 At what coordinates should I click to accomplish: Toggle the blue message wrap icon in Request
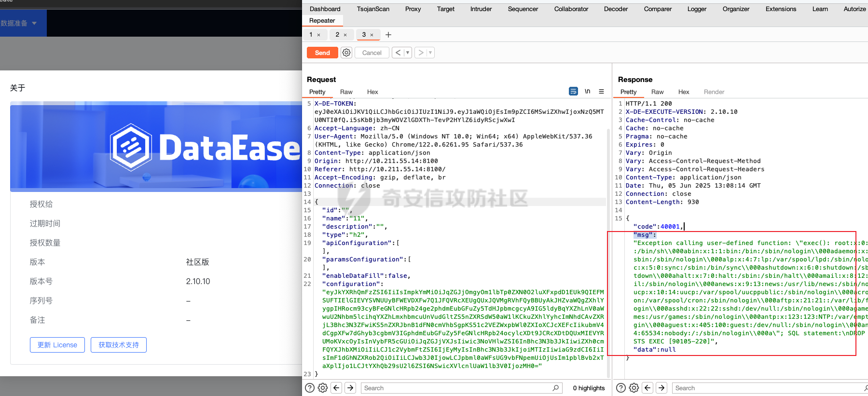coord(573,91)
